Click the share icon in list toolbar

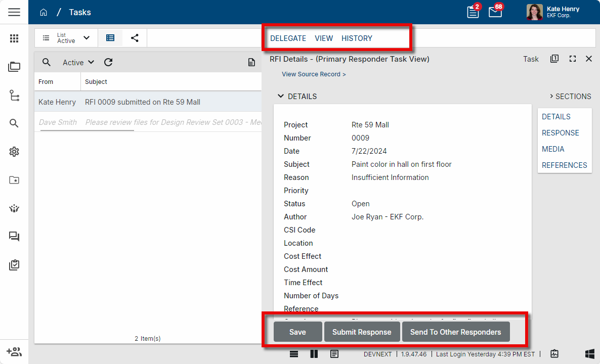point(135,38)
